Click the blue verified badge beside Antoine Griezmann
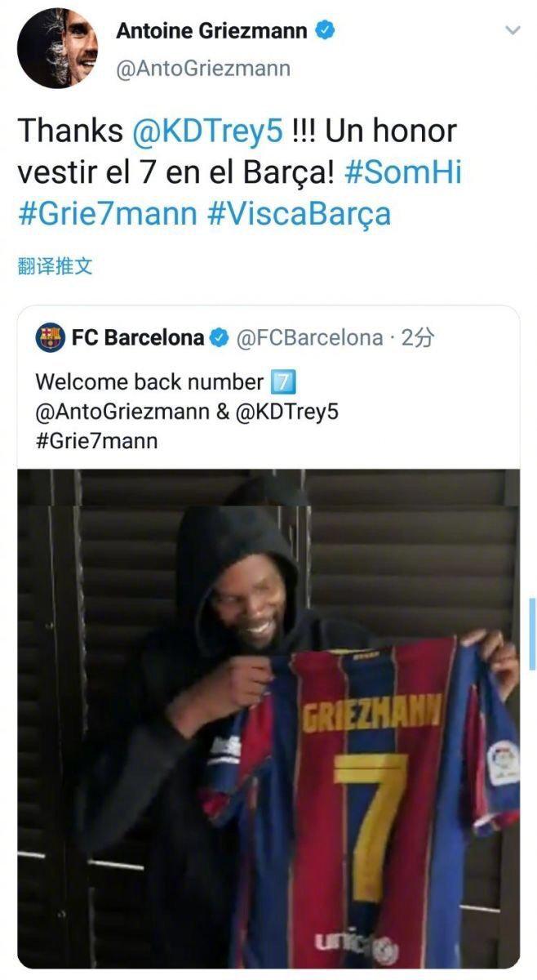The image size is (537, 980). [x=326, y=32]
